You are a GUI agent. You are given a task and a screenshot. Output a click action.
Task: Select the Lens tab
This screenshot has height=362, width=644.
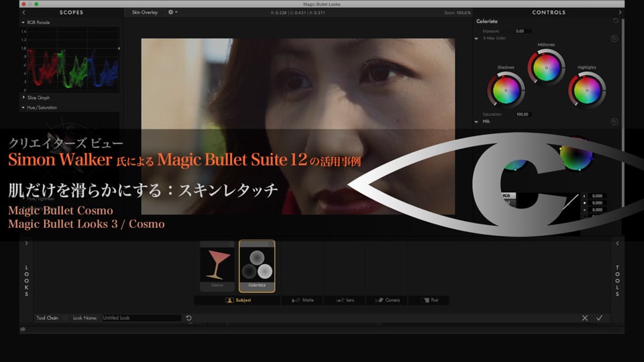345,300
